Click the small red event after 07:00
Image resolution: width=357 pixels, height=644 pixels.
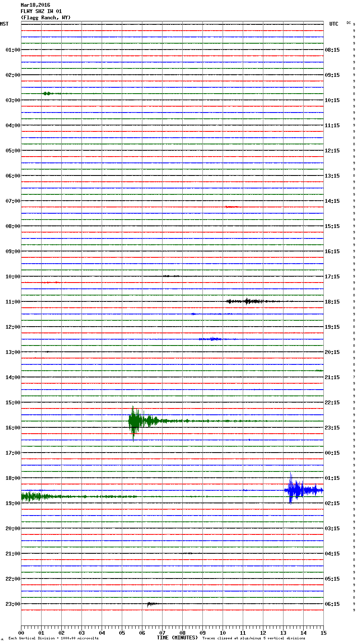tap(232, 207)
